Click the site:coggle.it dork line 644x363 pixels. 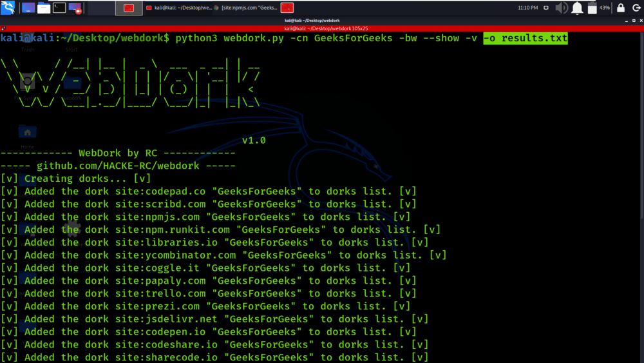[205, 268]
